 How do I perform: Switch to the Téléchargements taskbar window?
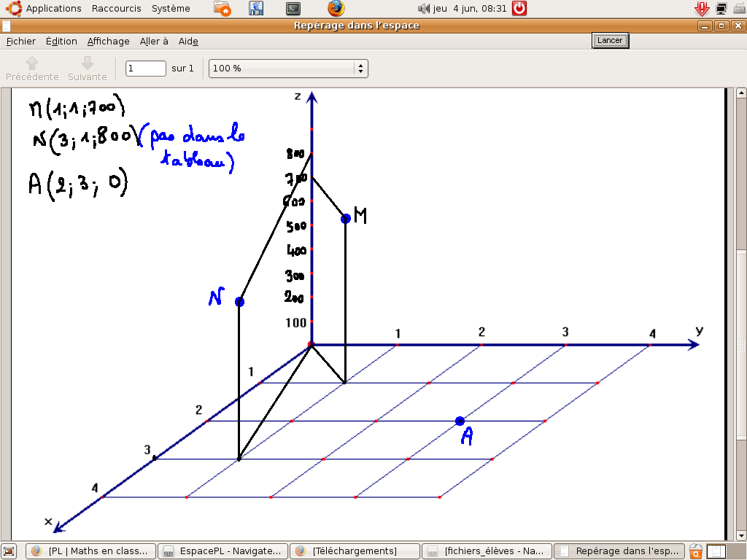tap(355, 551)
